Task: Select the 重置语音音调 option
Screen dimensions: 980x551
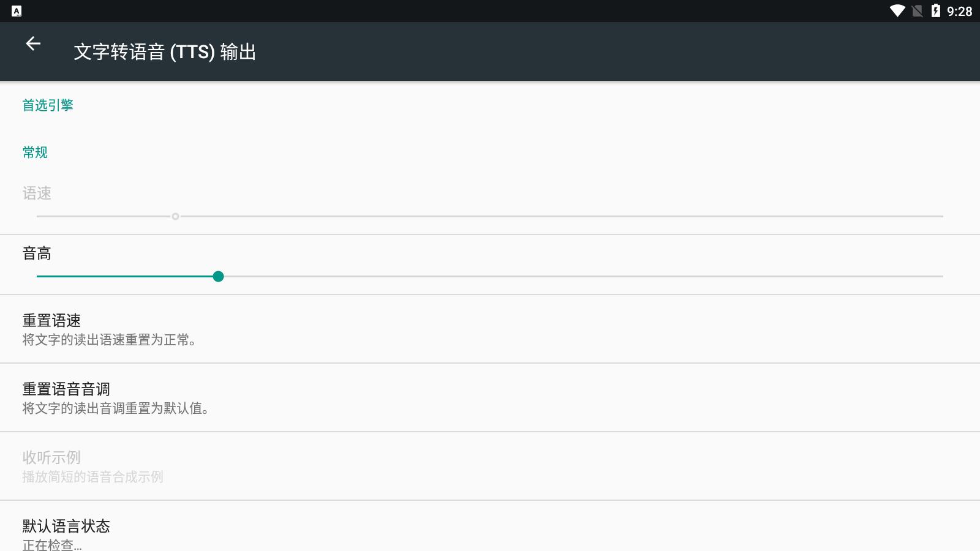Action: (490, 398)
